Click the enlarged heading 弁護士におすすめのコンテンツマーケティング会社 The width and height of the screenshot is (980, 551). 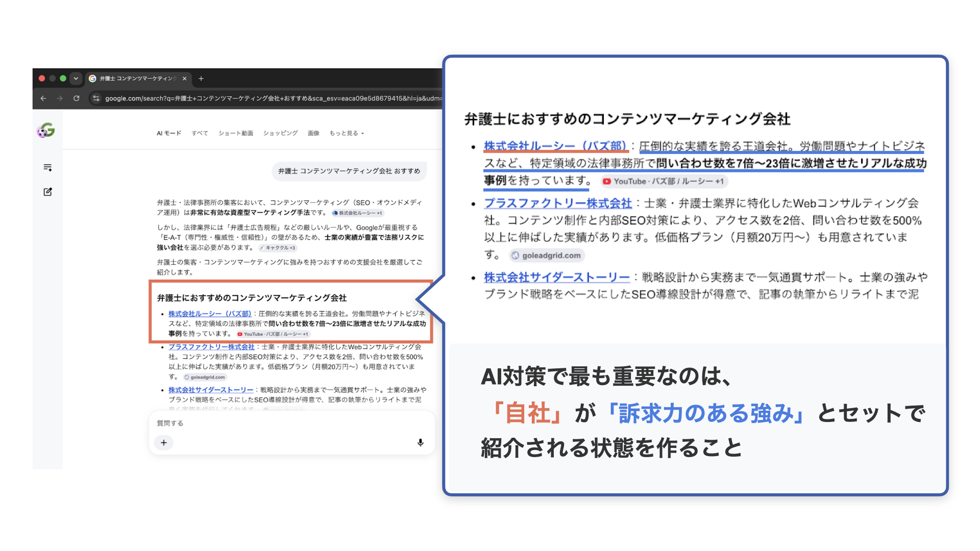tap(627, 119)
